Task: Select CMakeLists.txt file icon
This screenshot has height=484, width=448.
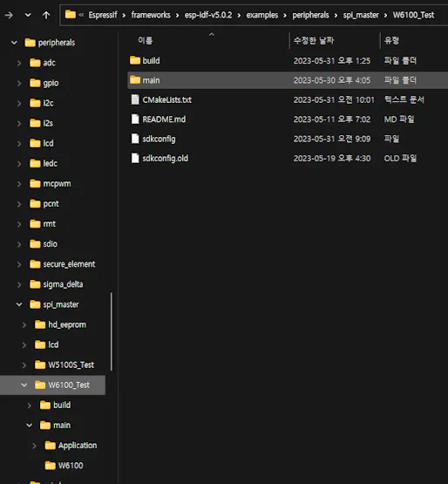Action: 135,99
